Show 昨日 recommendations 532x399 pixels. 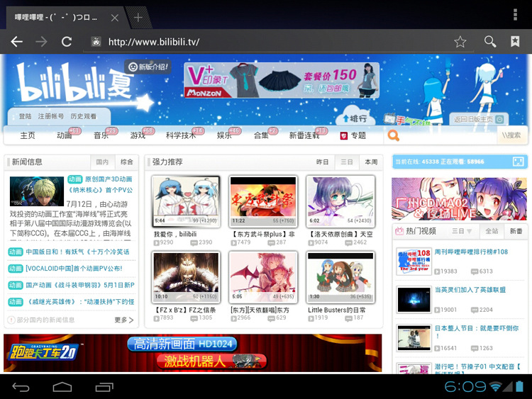pyautogui.click(x=322, y=162)
